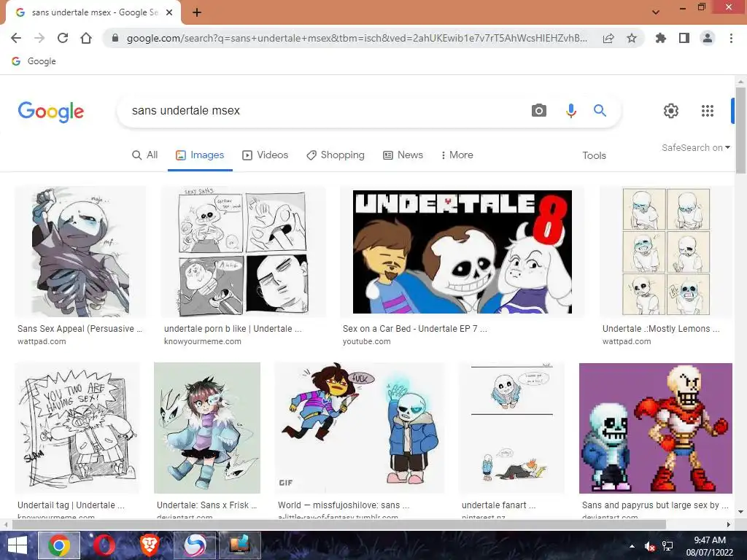Click the horizontal page scrollbar

click(x=338, y=524)
